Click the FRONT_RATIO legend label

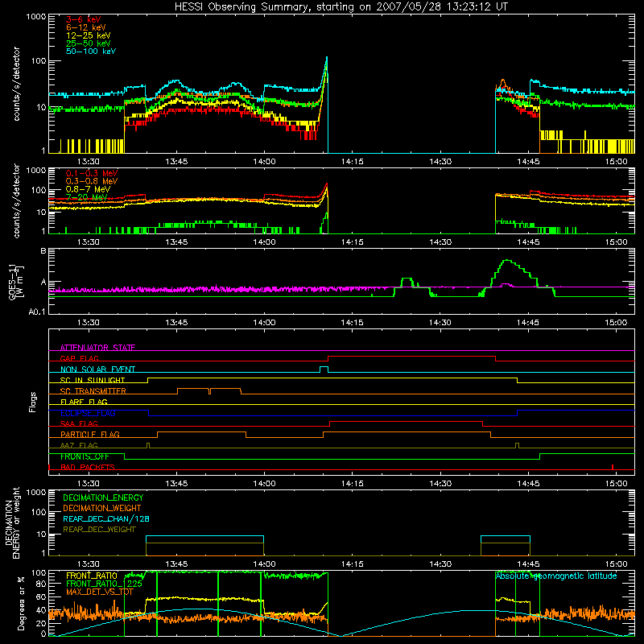[x=92, y=576]
